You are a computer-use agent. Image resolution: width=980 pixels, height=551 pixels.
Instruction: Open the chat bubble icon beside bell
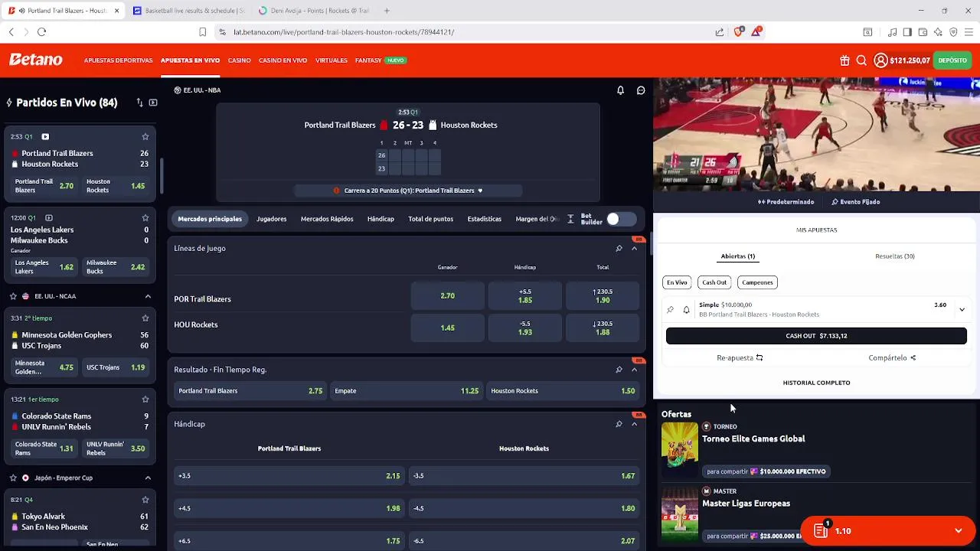coord(641,90)
